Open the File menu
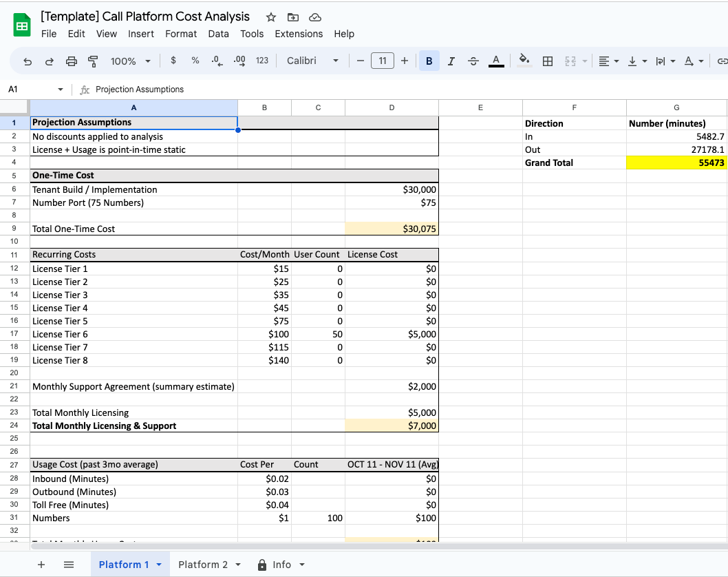Viewport: 728px width, 577px height. point(49,34)
